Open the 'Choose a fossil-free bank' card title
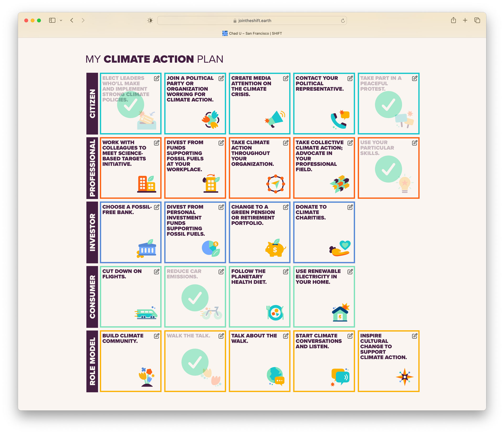Image resolution: width=504 pixels, height=434 pixels. [127, 210]
